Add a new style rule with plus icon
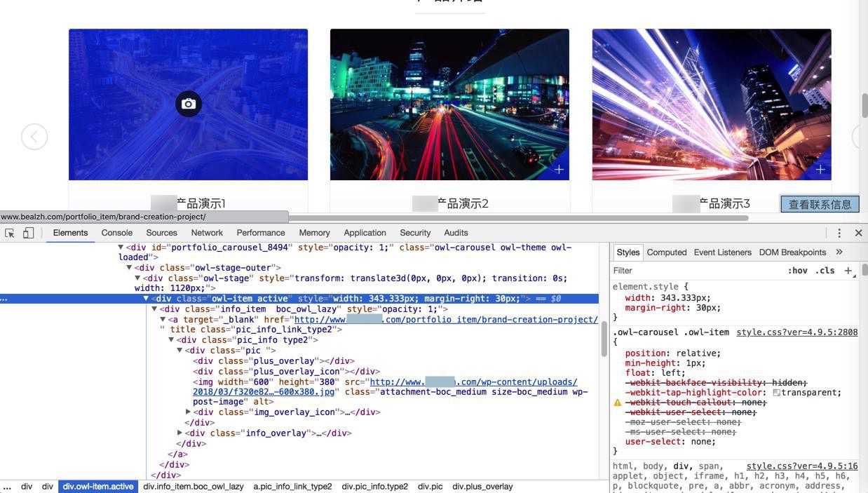Image resolution: width=868 pixels, height=493 pixels. 848,271
